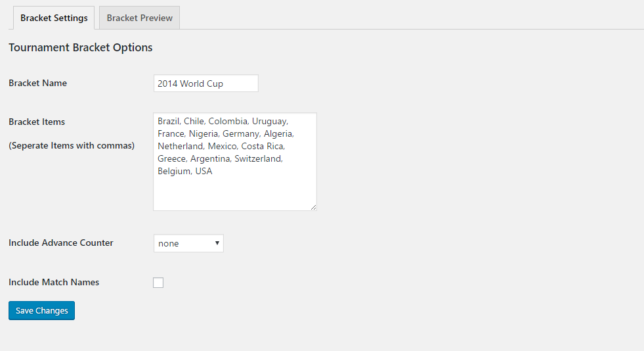Select the Bracket Settings tab
This screenshot has width=644, height=351.
click(x=54, y=18)
